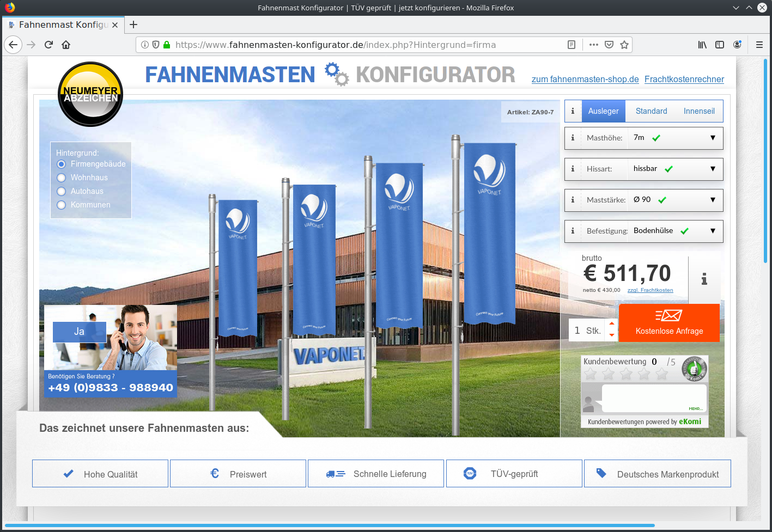
Task: Select Autohaus background option
Action: tap(61, 191)
